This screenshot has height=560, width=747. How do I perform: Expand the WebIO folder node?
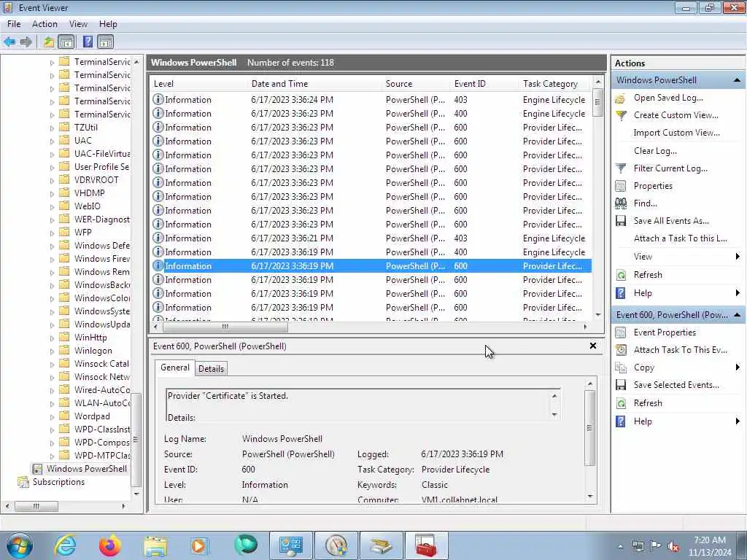(52, 206)
